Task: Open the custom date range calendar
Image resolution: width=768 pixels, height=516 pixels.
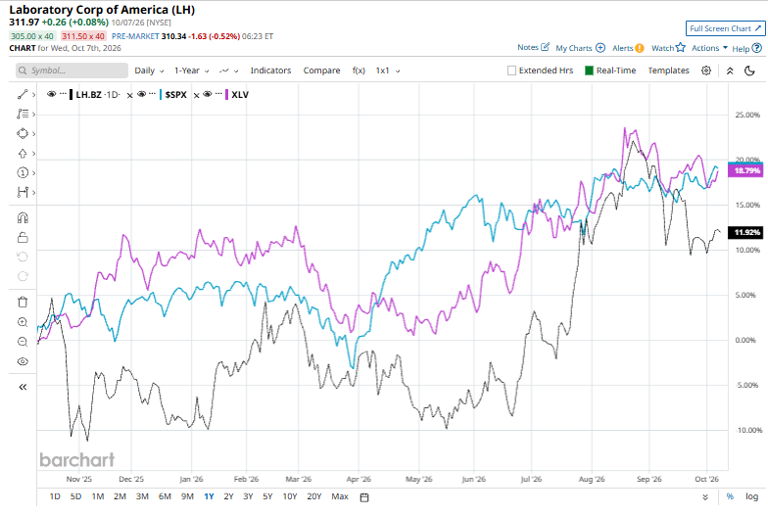Action: click(x=364, y=497)
